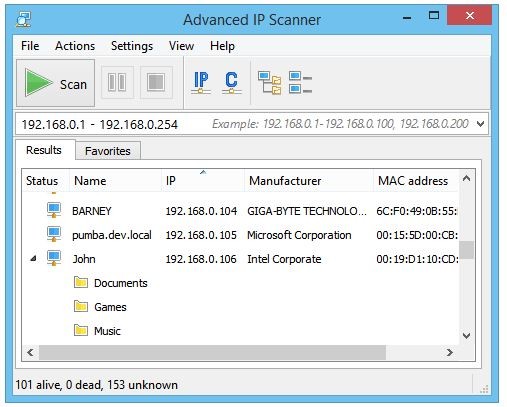Click the collapse all list icon

pos(300,82)
